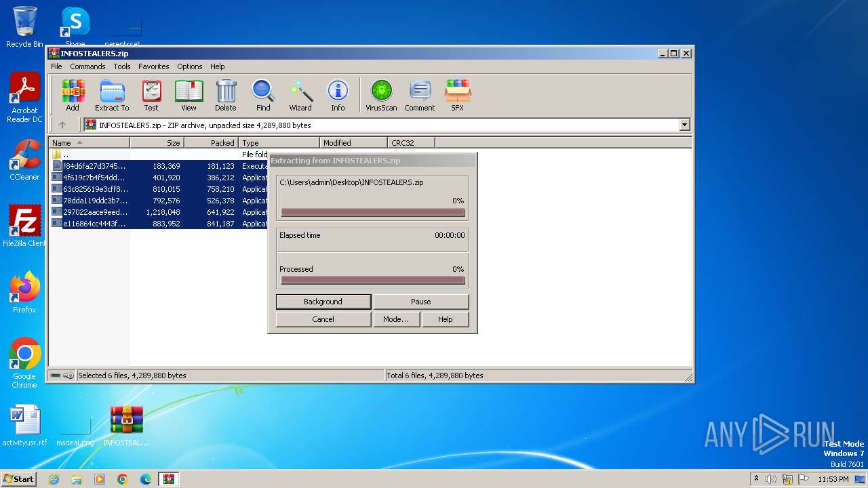Click the Background button
Screen dimensions: 868x488
pyautogui.click(x=323, y=302)
